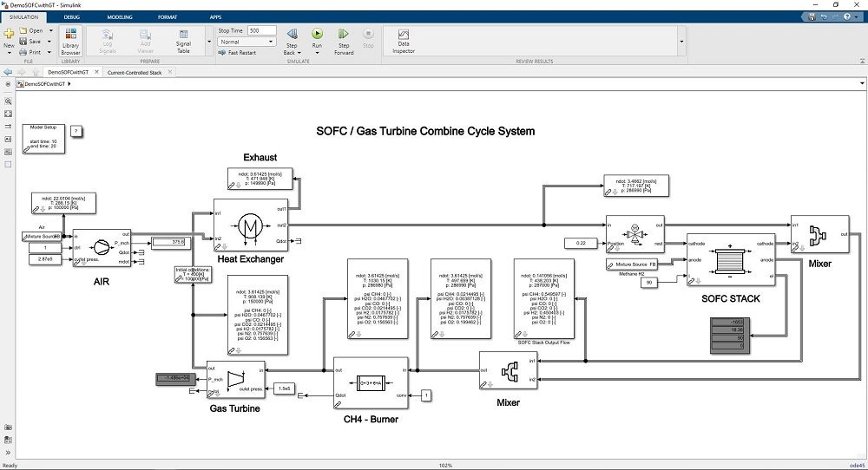Click the Fit to View palette icon
Image resolution: width=868 pixels, height=470 pixels.
tap(8, 114)
